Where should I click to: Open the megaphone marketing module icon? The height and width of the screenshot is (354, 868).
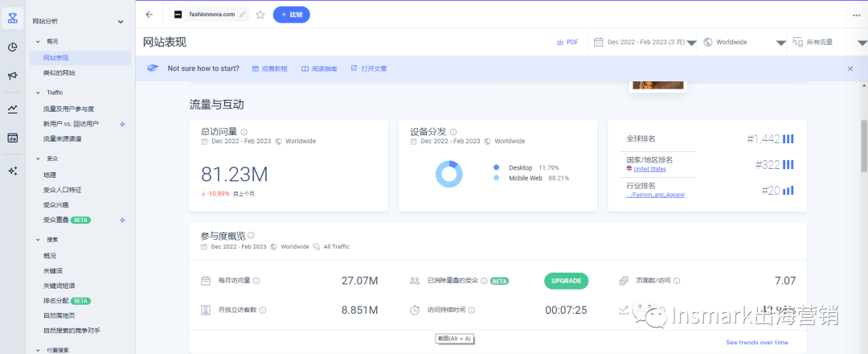pyautogui.click(x=12, y=76)
